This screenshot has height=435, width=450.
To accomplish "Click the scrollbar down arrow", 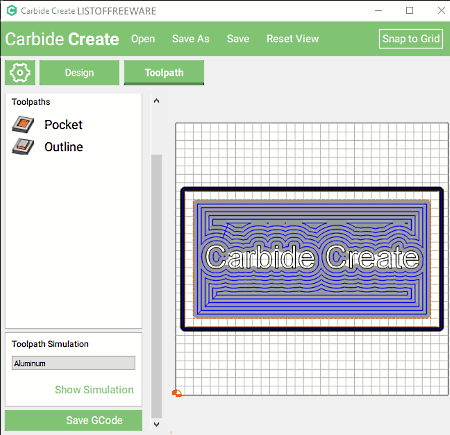I will 156,424.
